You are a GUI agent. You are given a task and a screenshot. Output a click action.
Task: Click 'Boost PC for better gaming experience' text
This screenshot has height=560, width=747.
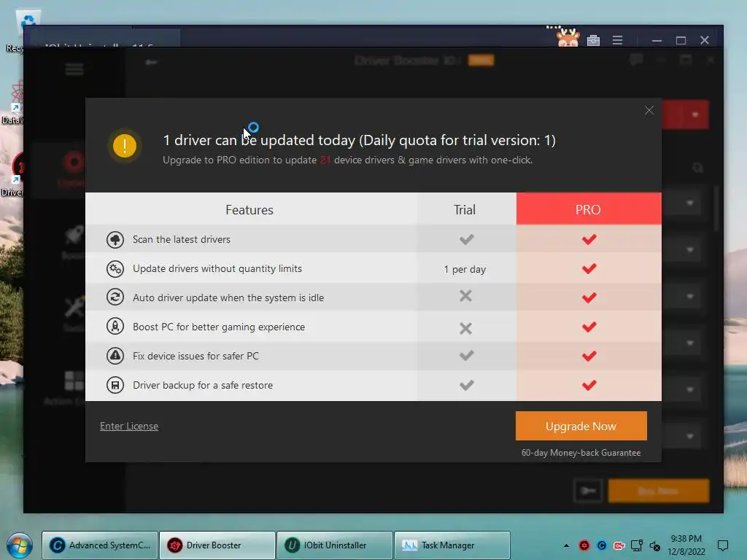point(219,327)
